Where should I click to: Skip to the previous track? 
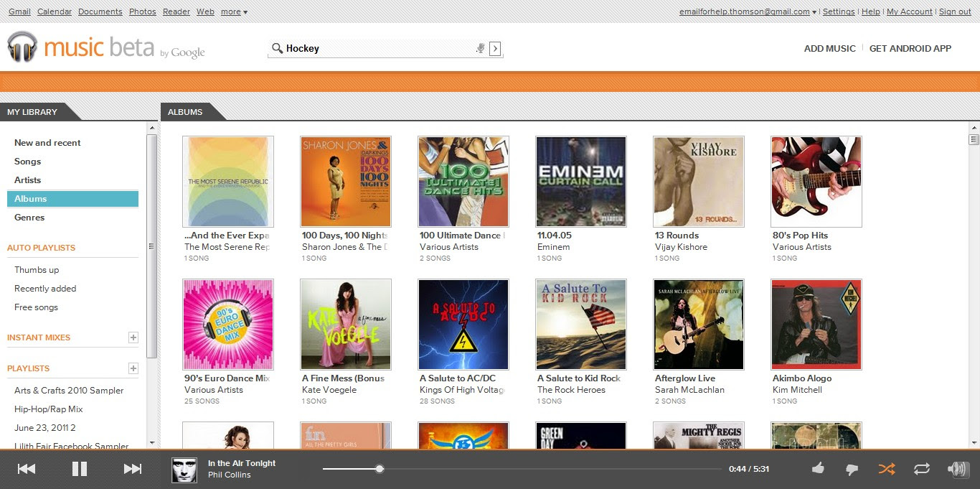point(27,469)
